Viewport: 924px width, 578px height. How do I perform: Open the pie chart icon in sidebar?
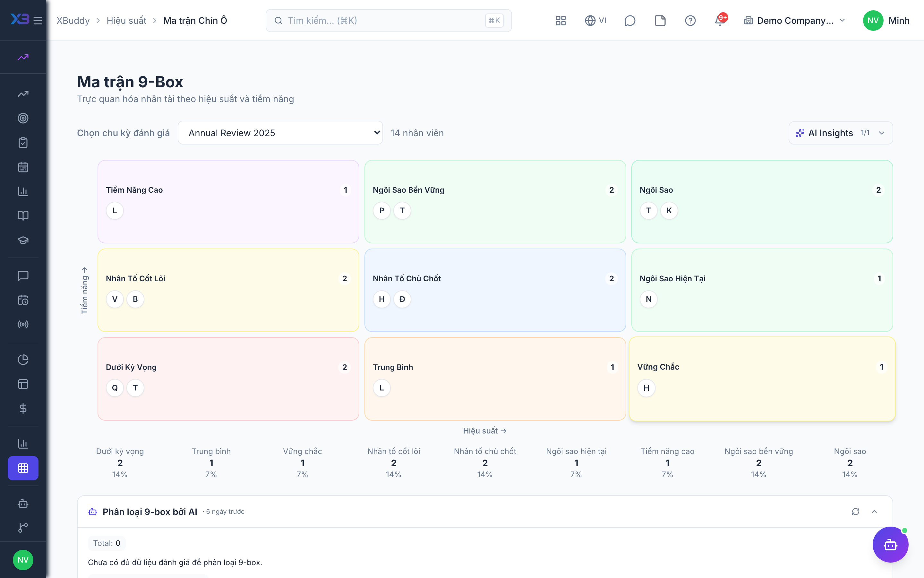coord(23,359)
